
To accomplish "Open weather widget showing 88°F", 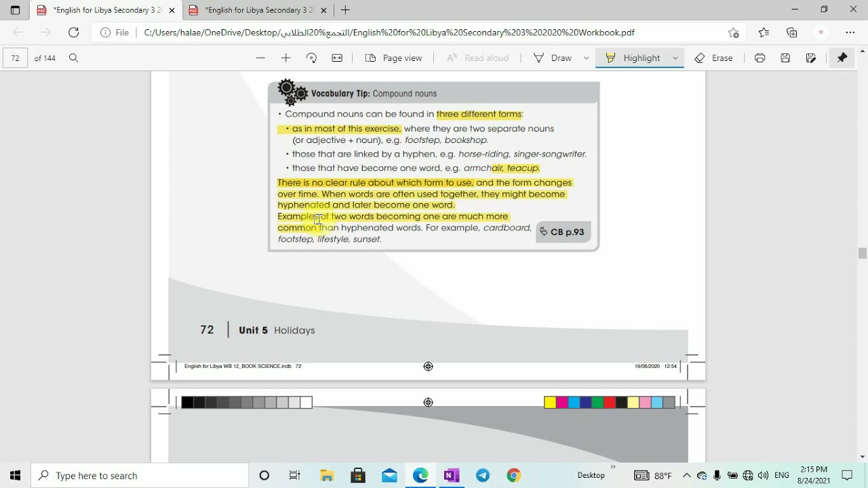I will coord(653,476).
